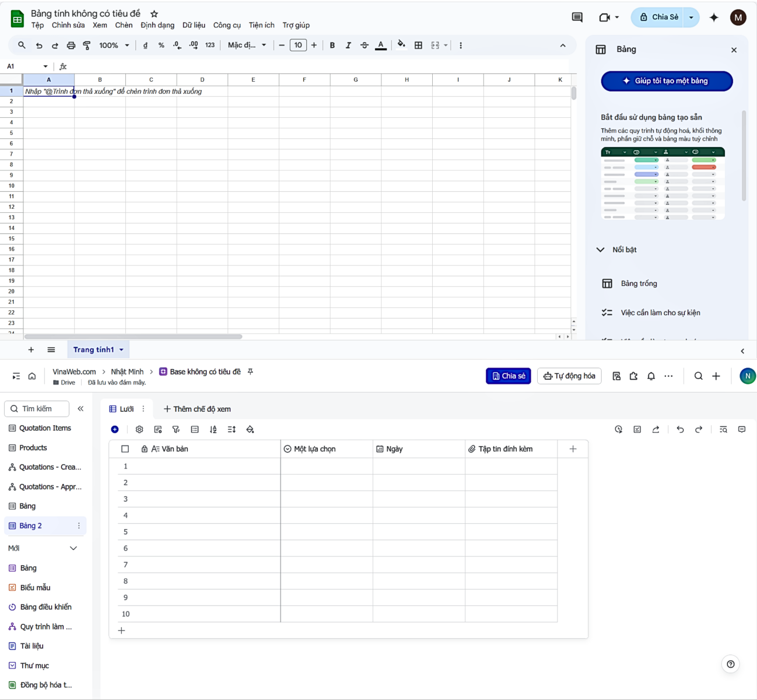
Task: Collapse the Nổi bật section
Action: coord(601,250)
